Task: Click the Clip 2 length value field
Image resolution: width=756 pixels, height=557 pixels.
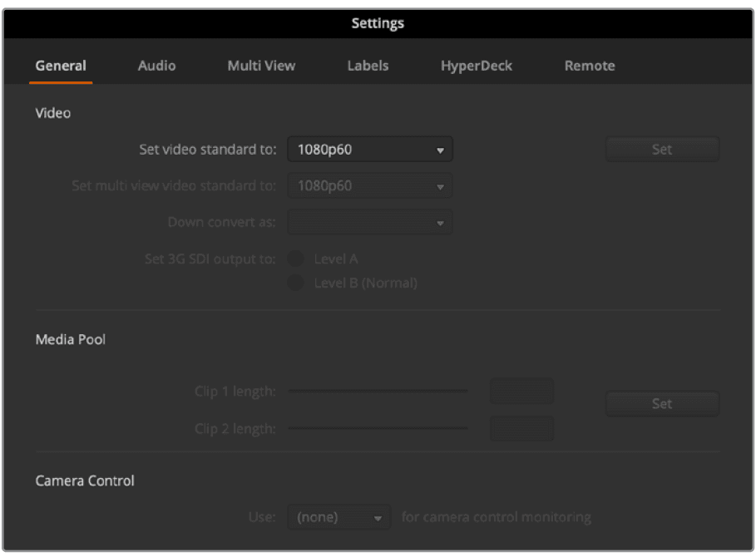Action: pyautogui.click(x=521, y=428)
